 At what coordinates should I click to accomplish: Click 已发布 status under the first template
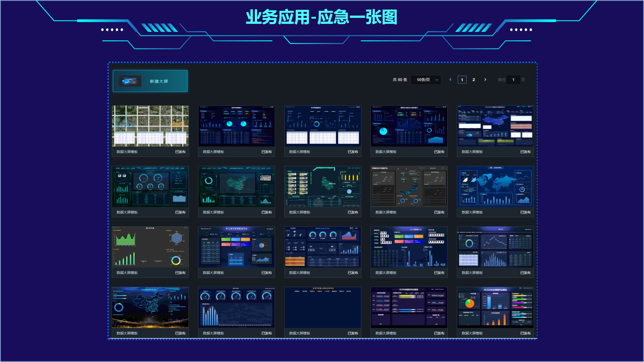coord(180,152)
